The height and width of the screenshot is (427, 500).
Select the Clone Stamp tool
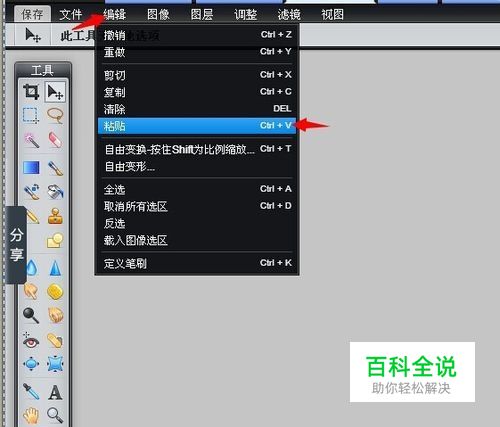[x=55, y=216]
